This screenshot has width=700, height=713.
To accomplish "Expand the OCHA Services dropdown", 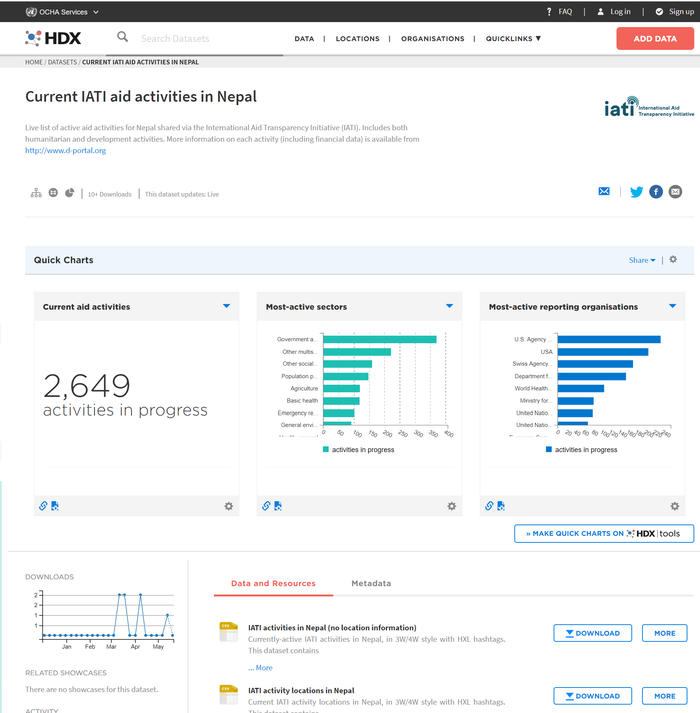I will click(62, 12).
